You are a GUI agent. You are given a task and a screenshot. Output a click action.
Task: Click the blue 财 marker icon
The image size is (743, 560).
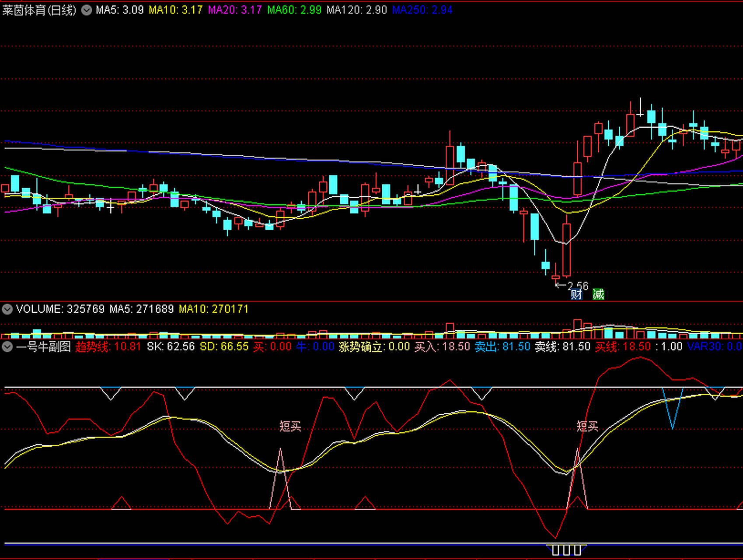(576, 294)
